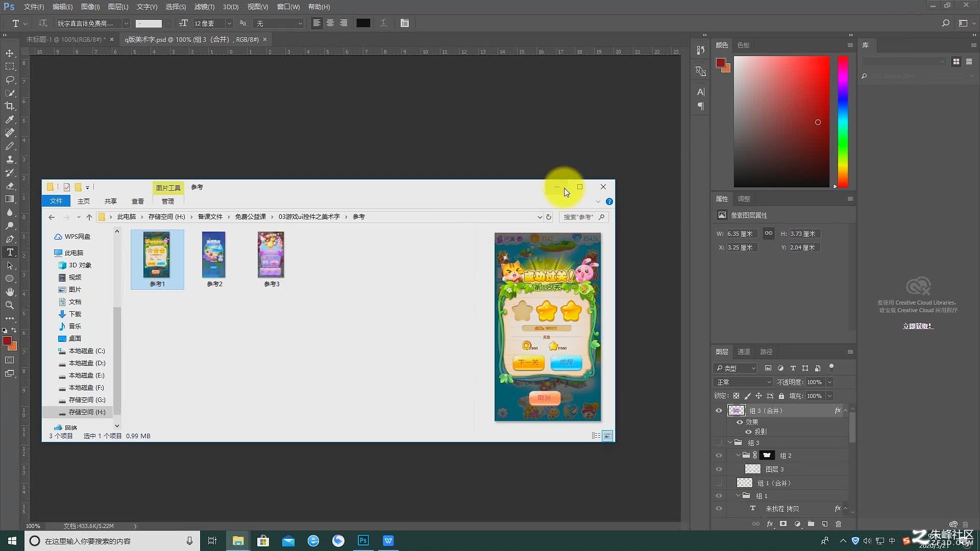Click the add layer style fx icon
This screenshot has width=980, height=551.
point(770,524)
